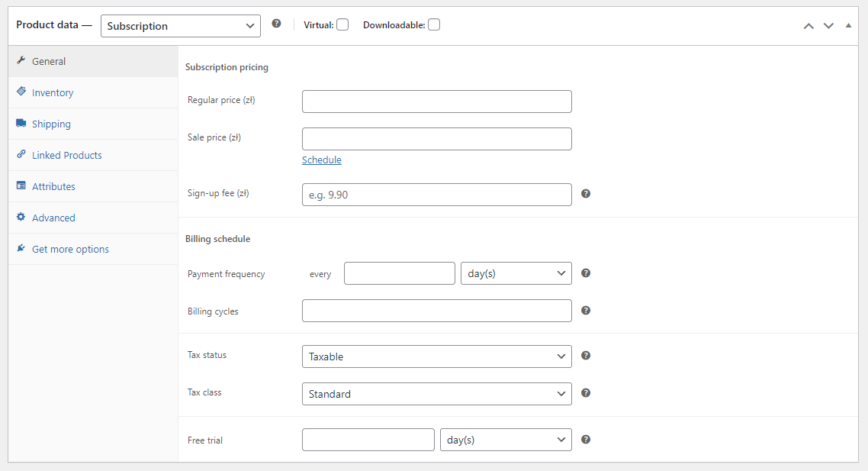Click the Billing cycles label

[213, 311]
